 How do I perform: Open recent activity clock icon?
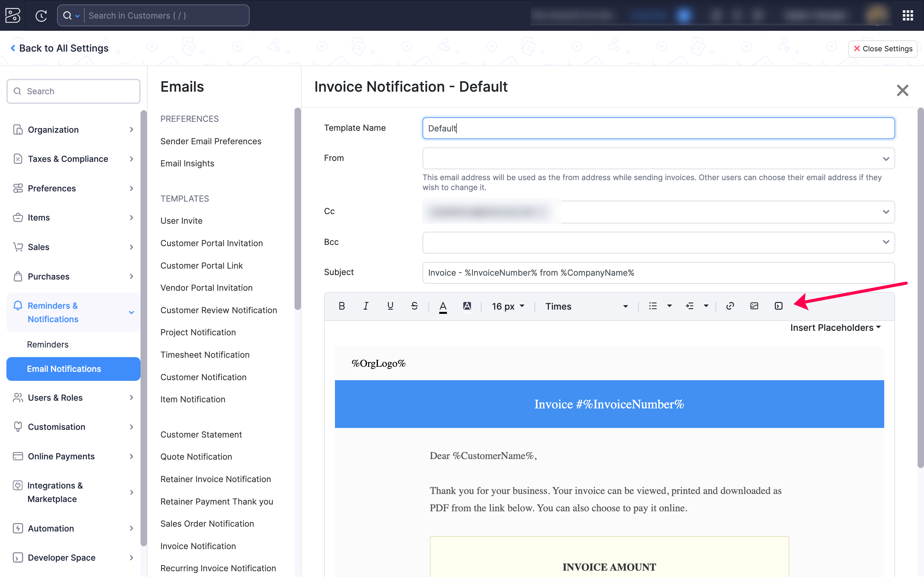41,16
